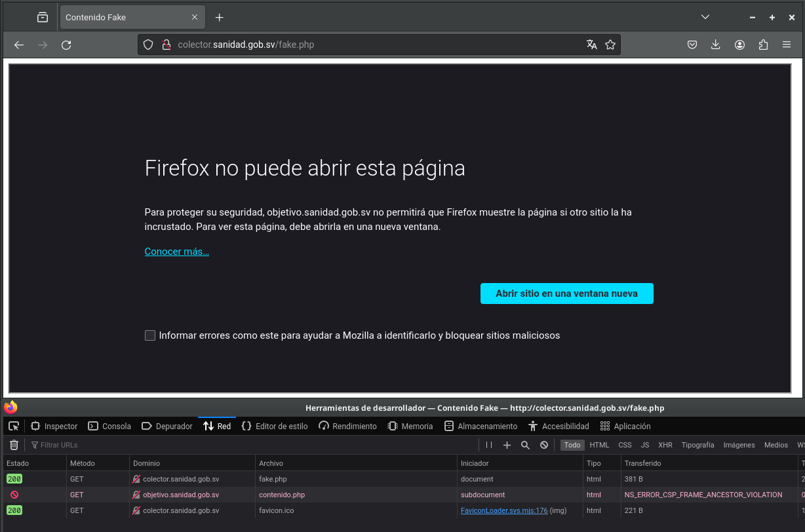Clear network requests with trash icon
The width and height of the screenshot is (805, 532).
13,445
